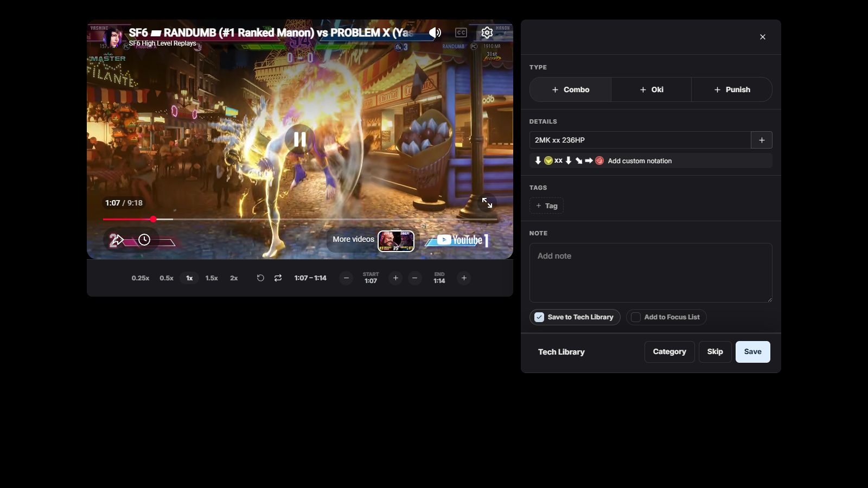
Task: Select the Punish type
Action: point(732,89)
